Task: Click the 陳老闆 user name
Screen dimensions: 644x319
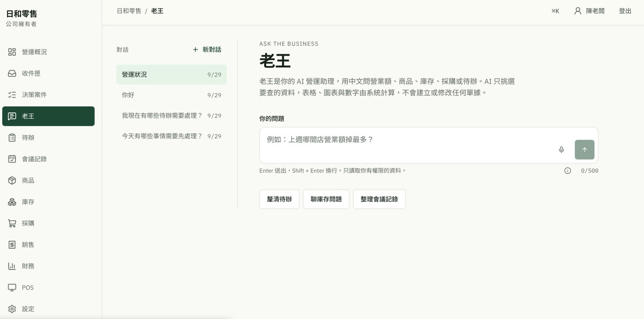Action: 595,11
